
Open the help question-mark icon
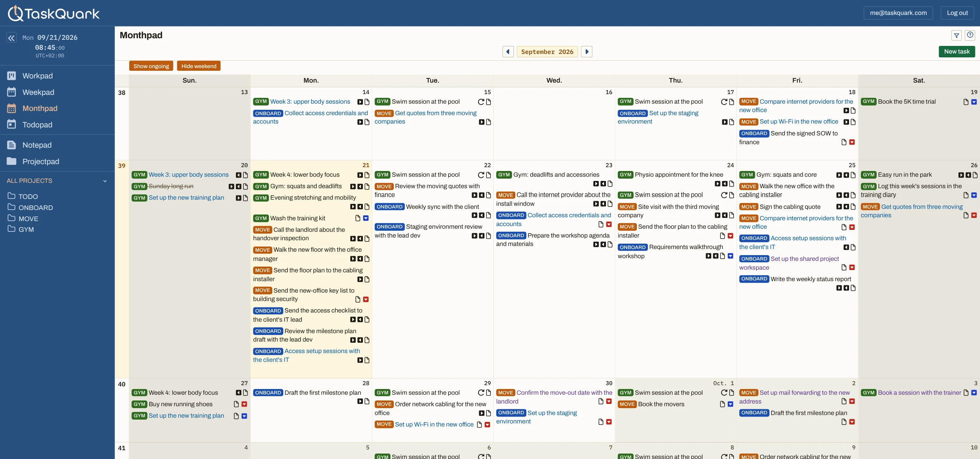970,35
